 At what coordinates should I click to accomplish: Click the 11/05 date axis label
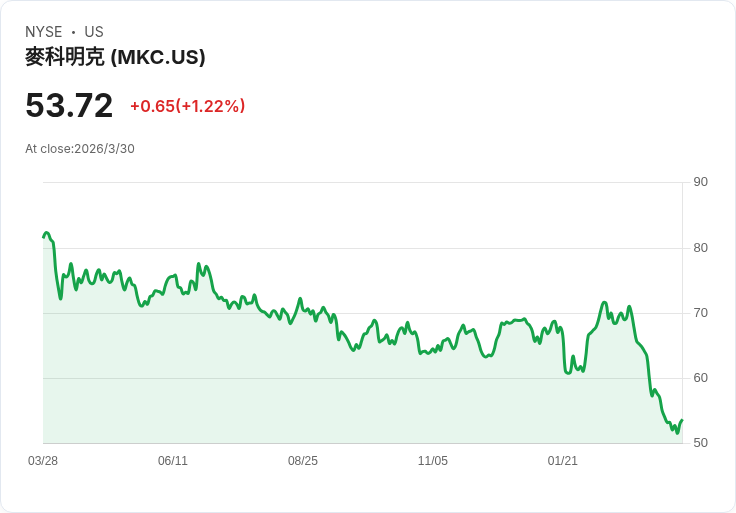click(433, 461)
